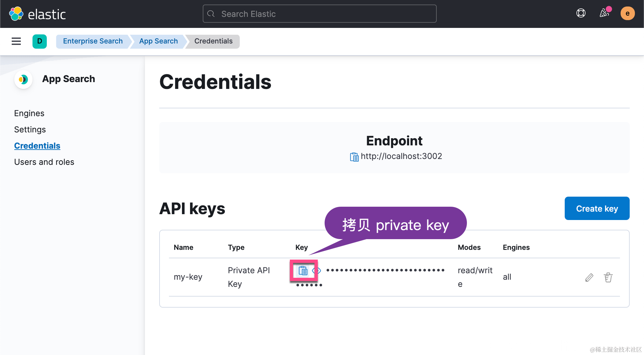Image resolution: width=644 pixels, height=355 pixels.
Task: Copy the private API key to clipboard
Action: [303, 270]
